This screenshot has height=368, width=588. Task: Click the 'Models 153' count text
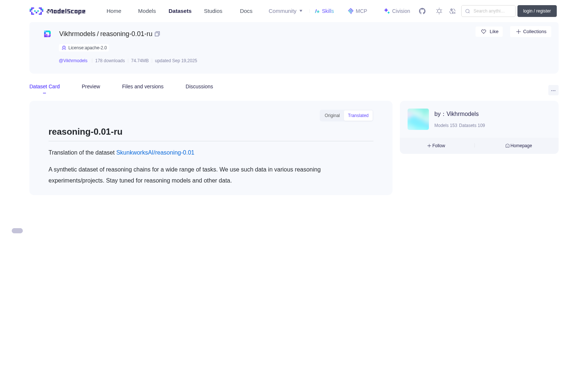click(x=446, y=125)
